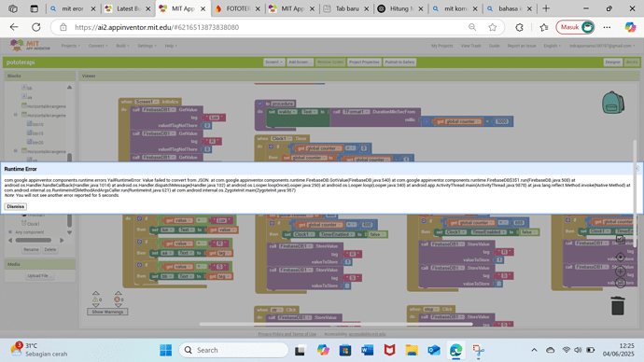Open the browser settings ellipsis menu
Screen dimensions: 644x362
pyautogui.click(x=607, y=27)
